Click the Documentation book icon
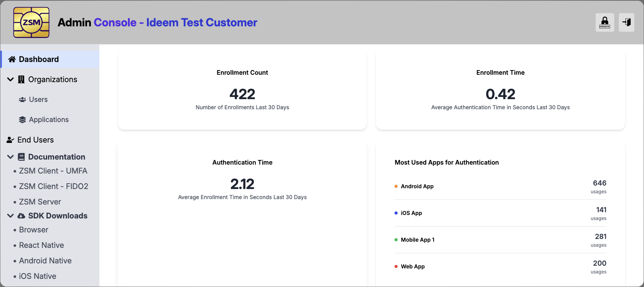This screenshot has width=644, height=287. [x=21, y=157]
